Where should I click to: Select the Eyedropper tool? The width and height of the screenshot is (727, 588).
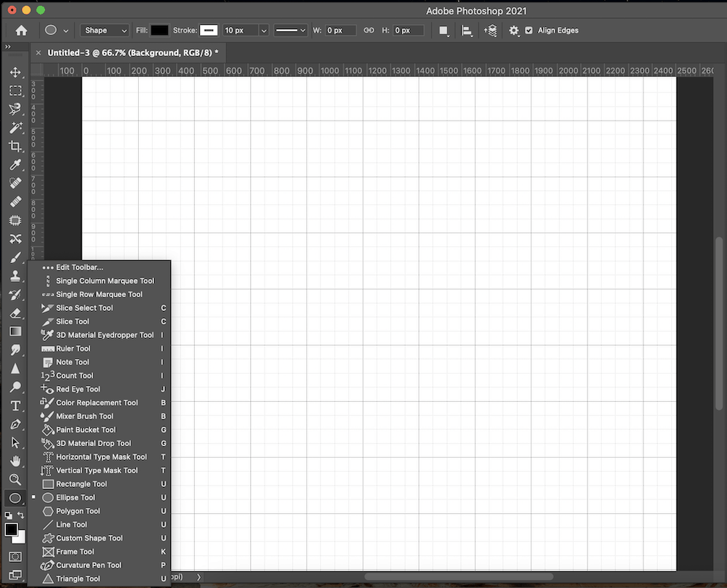[x=15, y=165]
